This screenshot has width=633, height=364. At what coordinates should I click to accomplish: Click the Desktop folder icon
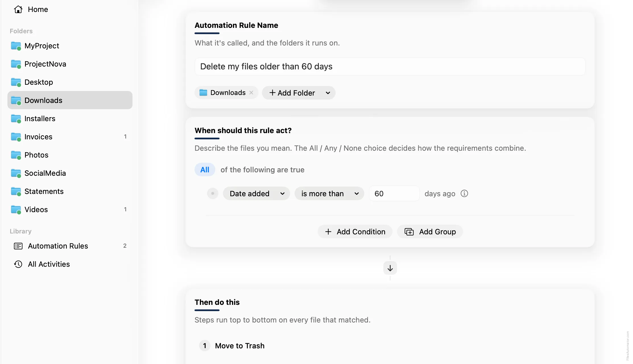tap(16, 82)
